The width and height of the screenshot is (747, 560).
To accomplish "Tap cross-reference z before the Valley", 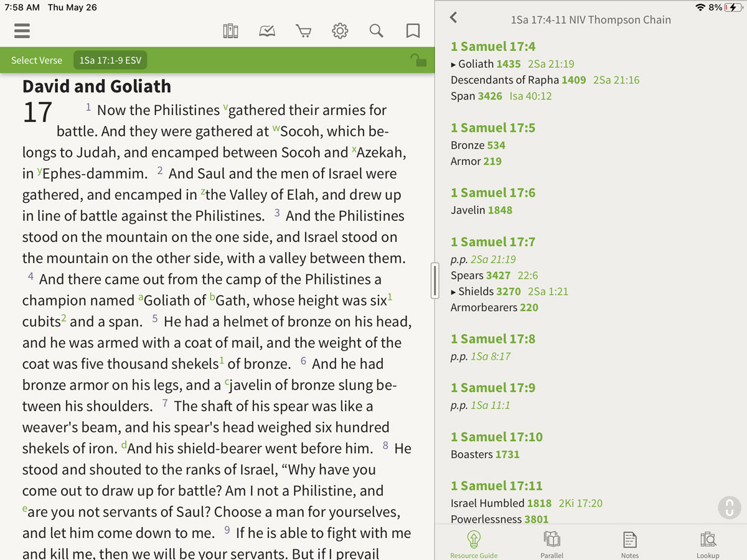I will pos(203,192).
